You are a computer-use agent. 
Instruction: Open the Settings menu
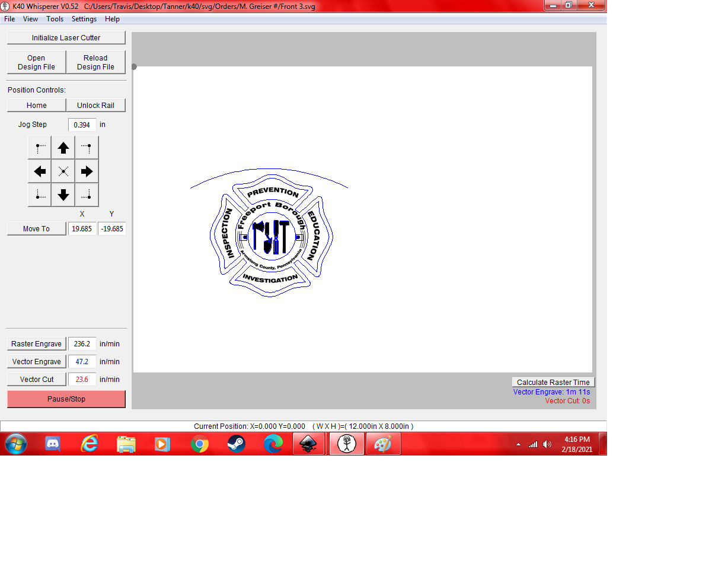click(x=84, y=19)
